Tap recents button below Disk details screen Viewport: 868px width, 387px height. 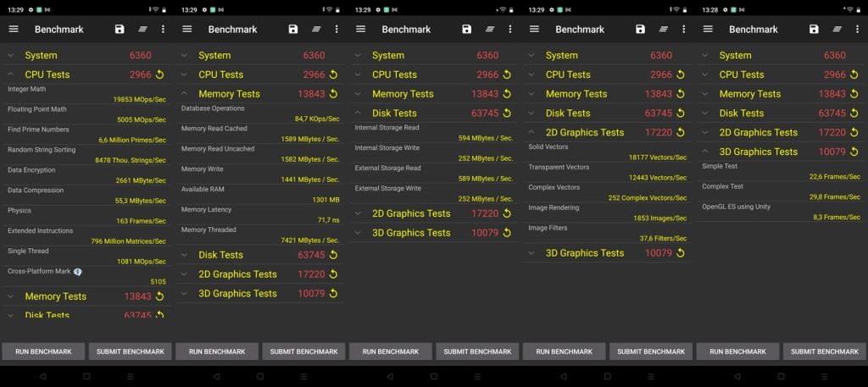pyautogui.click(x=477, y=377)
